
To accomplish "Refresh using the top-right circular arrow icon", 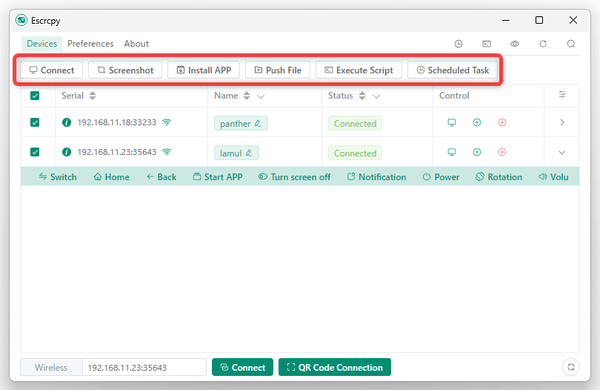I will (543, 44).
